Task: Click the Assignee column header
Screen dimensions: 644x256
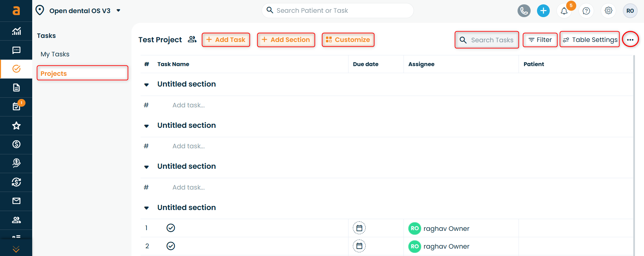Action: click(421, 64)
